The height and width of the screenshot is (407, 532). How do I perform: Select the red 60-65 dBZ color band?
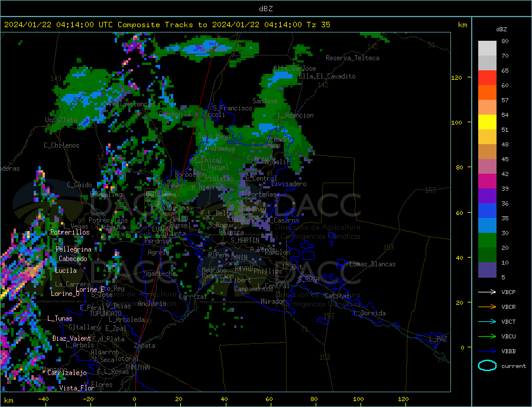point(487,77)
